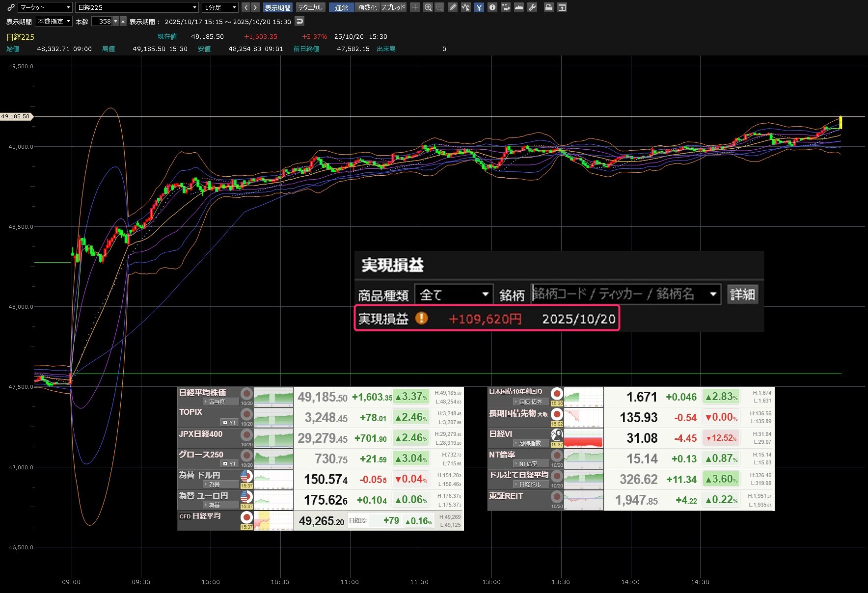The width and height of the screenshot is (868, 593).
Task: Open the chart information icon
Action: 492,7
